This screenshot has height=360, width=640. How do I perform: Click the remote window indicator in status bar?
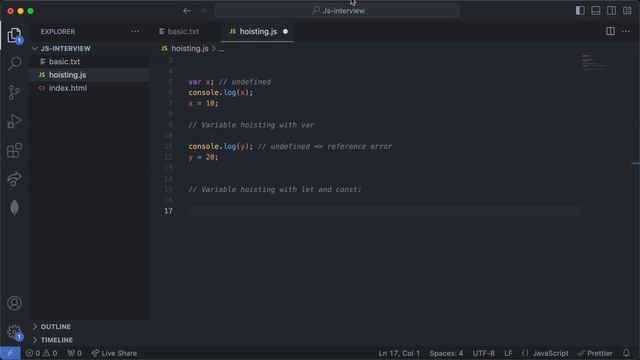point(10,353)
